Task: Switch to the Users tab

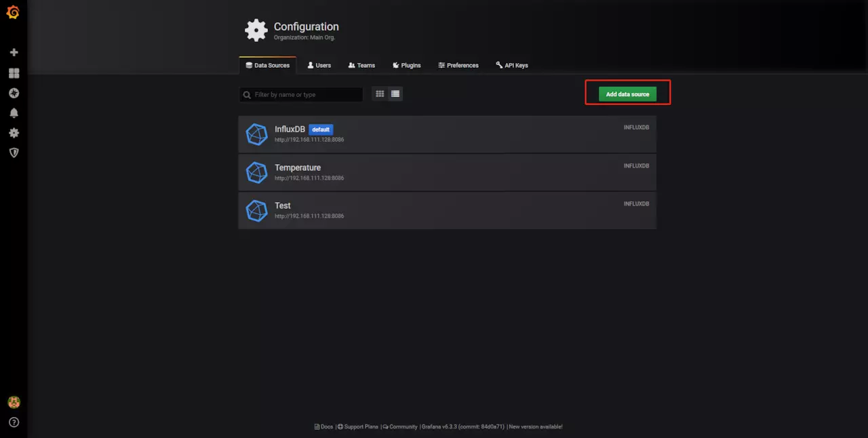Action: point(319,65)
